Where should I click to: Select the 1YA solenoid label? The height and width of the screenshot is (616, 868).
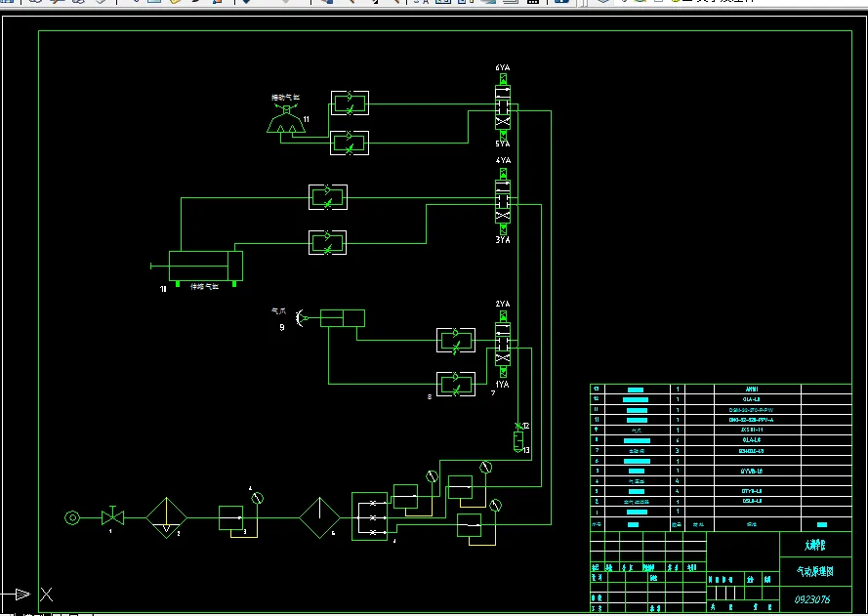(502, 384)
